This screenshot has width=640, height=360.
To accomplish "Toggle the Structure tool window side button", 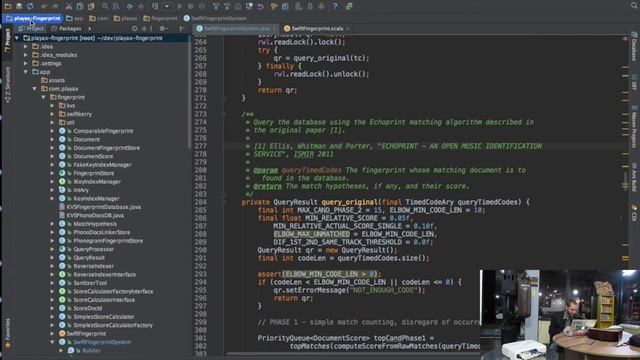I will tap(7, 85).
